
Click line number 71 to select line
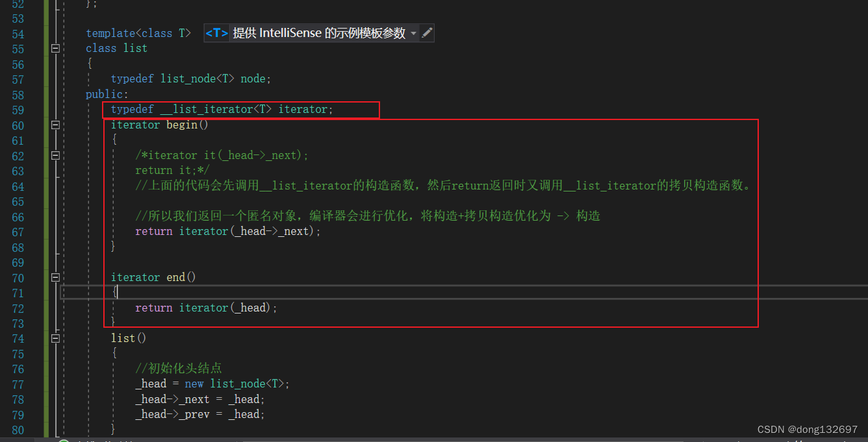click(x=18, y=293)
